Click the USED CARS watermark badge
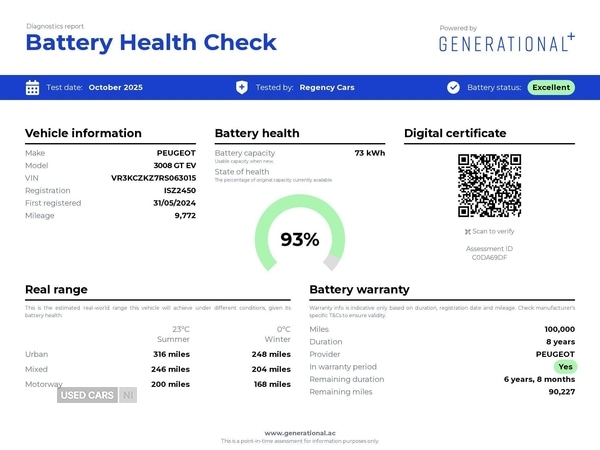The image size is (600, 450). tap(87, 395)
